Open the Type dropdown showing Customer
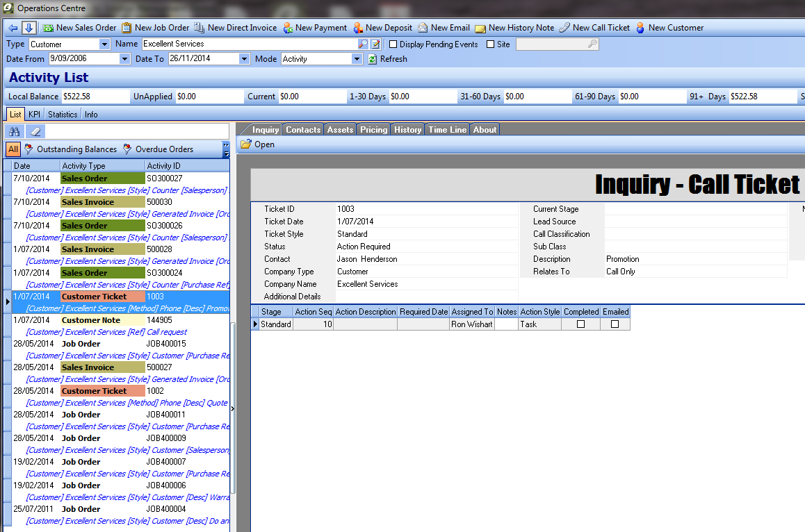The width and height of the screenshot is (805, 532). (x=105, y=44)
